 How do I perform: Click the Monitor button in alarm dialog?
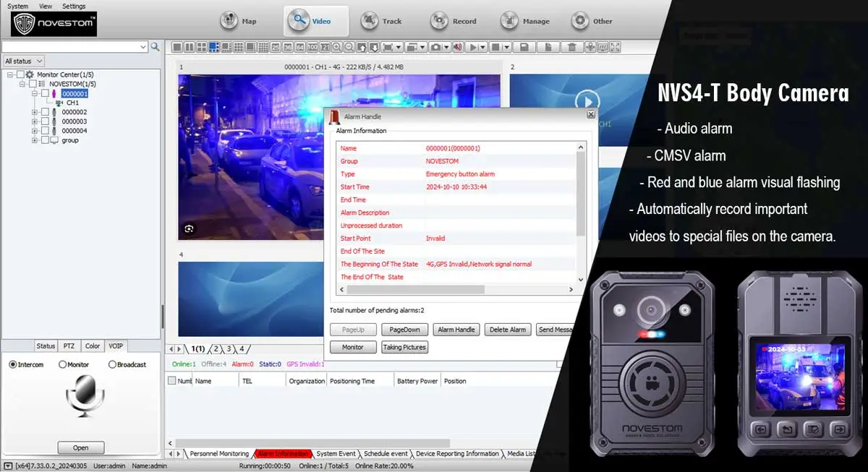[353, 347]
